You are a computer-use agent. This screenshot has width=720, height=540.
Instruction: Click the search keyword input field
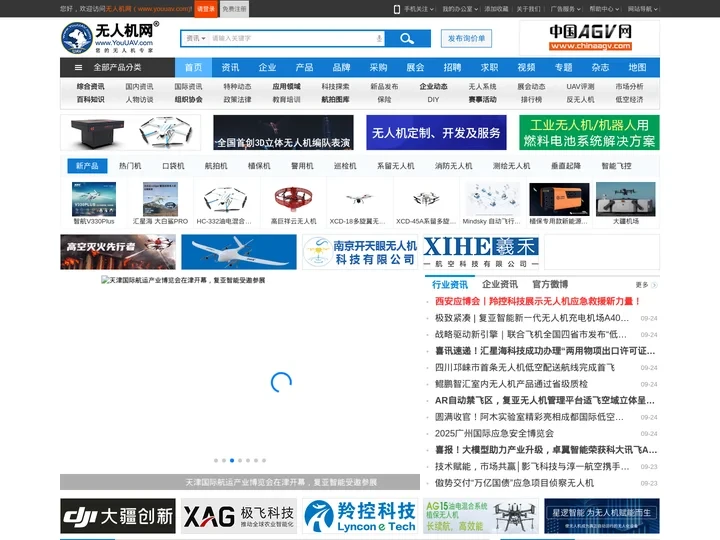292,39
